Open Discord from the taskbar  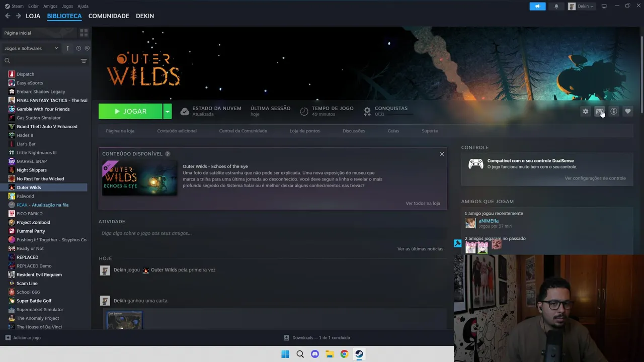(315, 354)
